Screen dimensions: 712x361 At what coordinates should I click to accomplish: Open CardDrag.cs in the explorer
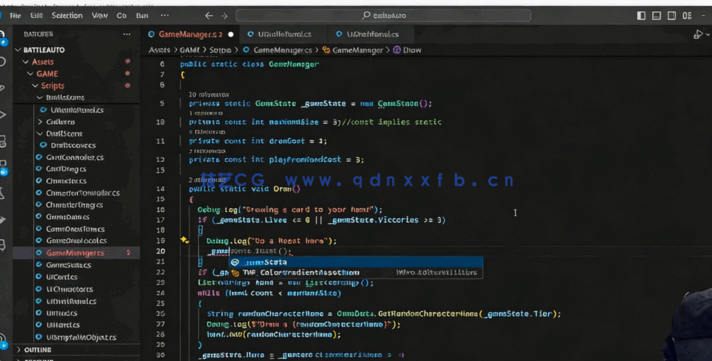coord(66,169)
